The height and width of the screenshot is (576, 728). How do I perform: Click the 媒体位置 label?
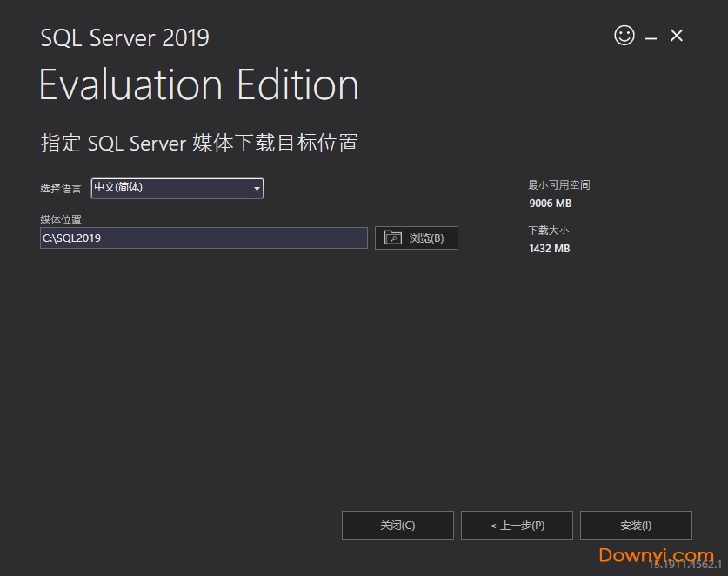(x=61, y=219)
